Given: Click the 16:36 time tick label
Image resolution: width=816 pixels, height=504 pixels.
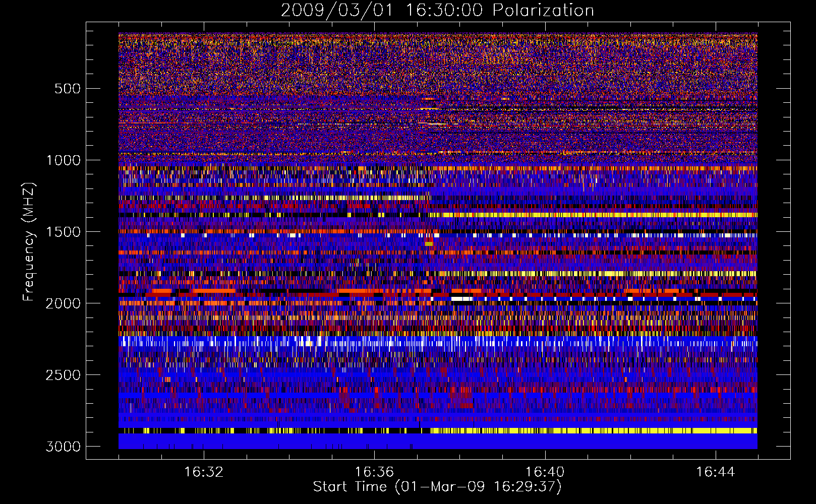Looking at the screenshot, I should (374, 472).
